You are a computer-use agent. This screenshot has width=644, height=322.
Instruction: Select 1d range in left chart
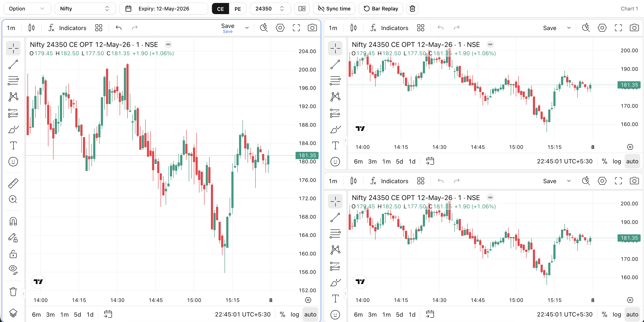coord(90,315)
